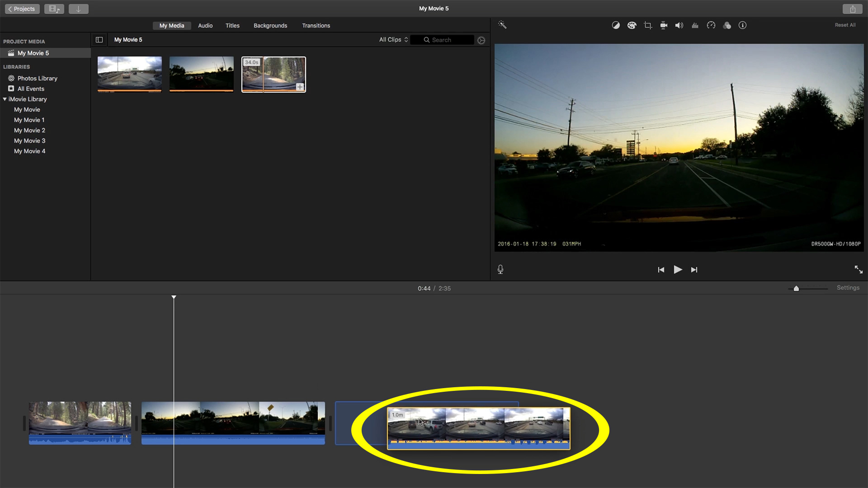Switch to the Transitions tab
This screenshot has width=868, height=488.
point(316,26)
